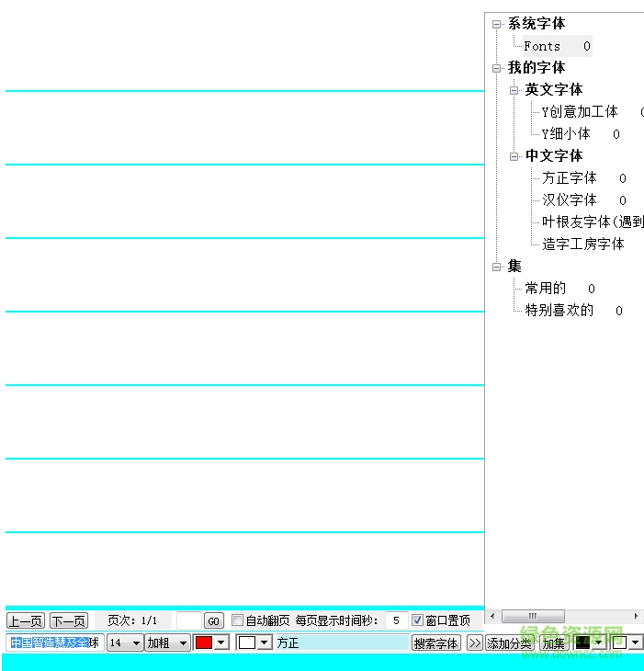Collapse the 英文字体 tree node
The width and height of the screenshot is (644, 671).
[x=514, y=90]
